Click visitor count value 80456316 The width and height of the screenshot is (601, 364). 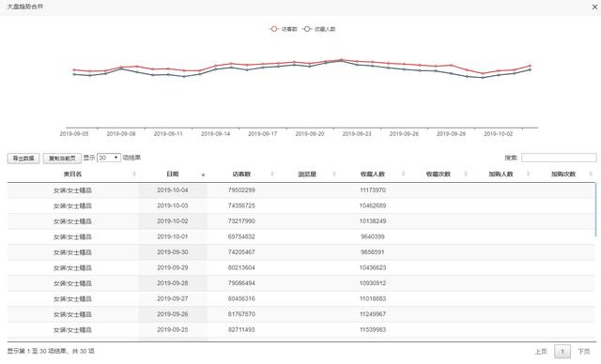point(241,298)
